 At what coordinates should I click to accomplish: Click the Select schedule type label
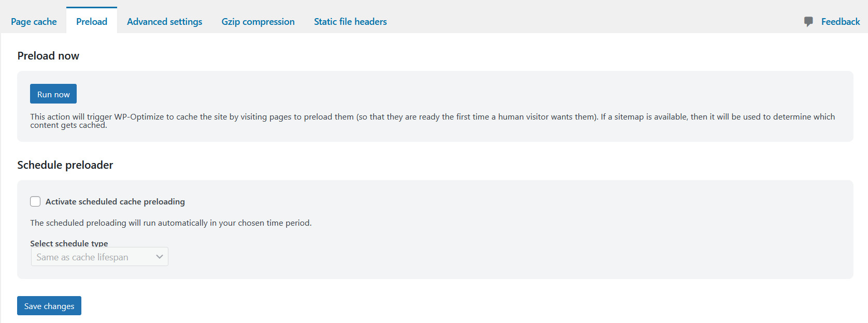pos(68,243)
